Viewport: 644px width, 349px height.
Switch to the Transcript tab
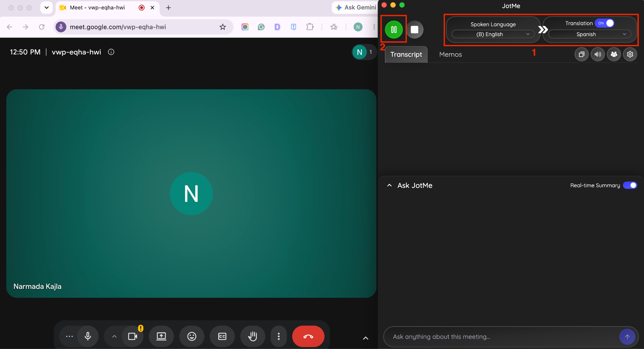406,54
